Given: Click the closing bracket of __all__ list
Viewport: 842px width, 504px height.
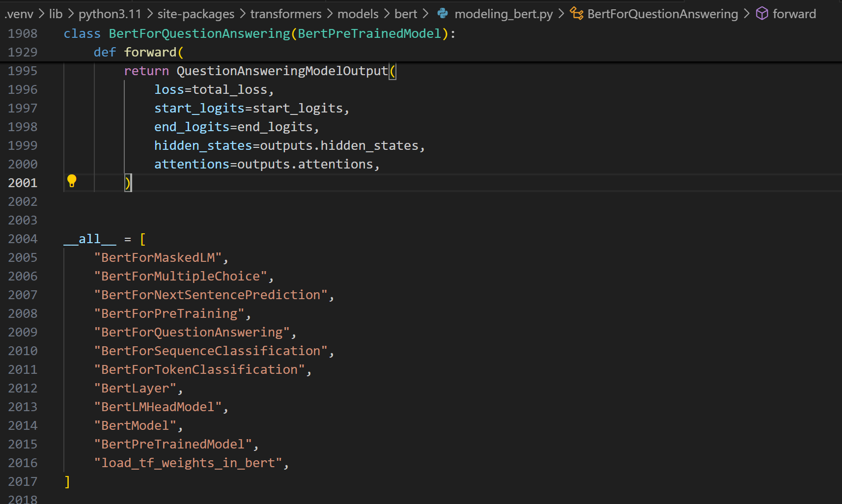Looking at the screenshot, I should click(x=67, y=481).
